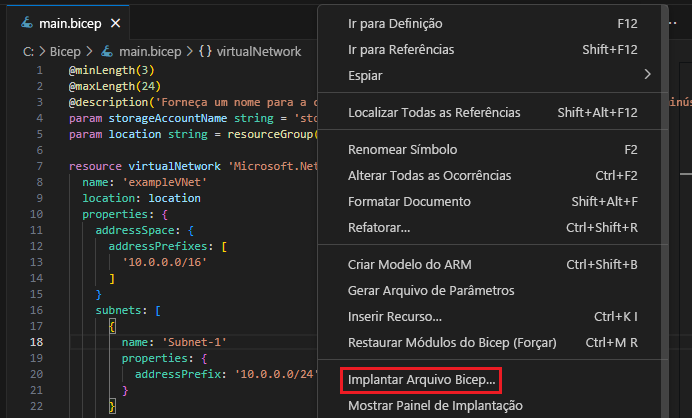Click resource keyword on line 7
This screenshot has height=418, width=692.
[x=95, y=166]
